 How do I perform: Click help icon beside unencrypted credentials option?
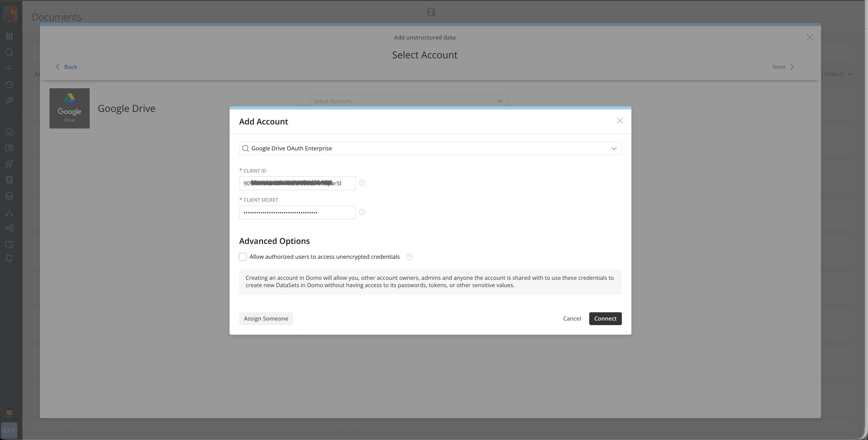click(409, 257)
